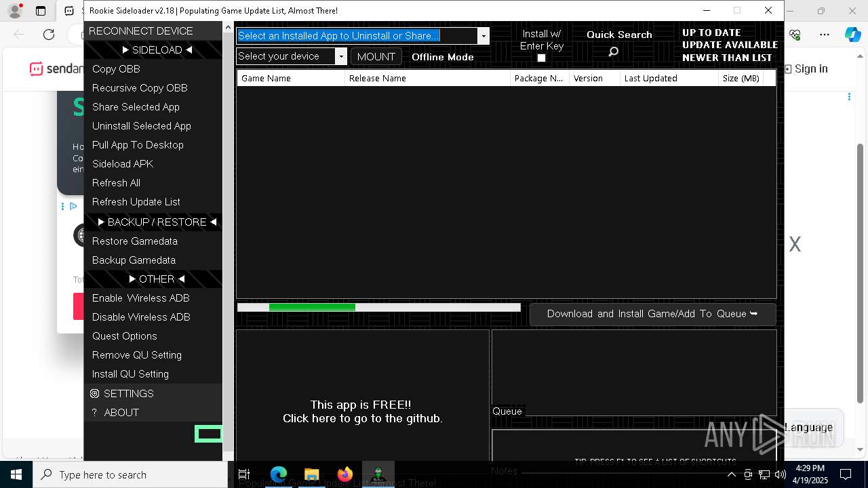Click the taskbar search box

(130, 474)
